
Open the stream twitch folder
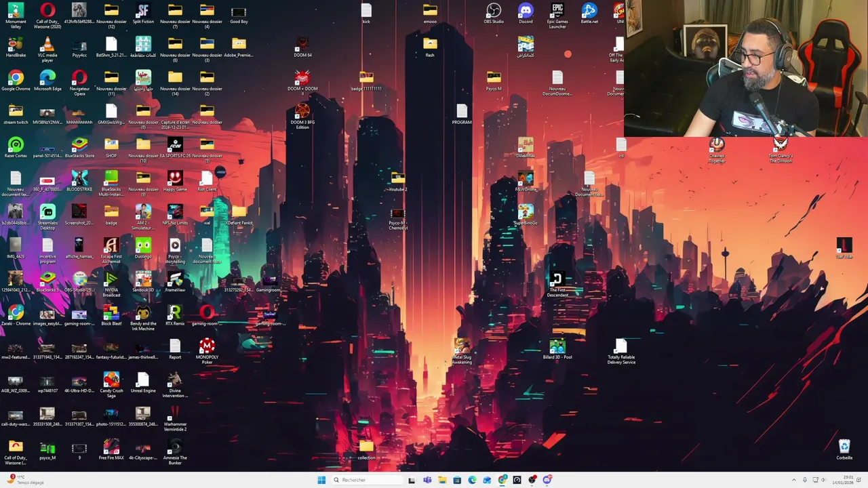16,114
